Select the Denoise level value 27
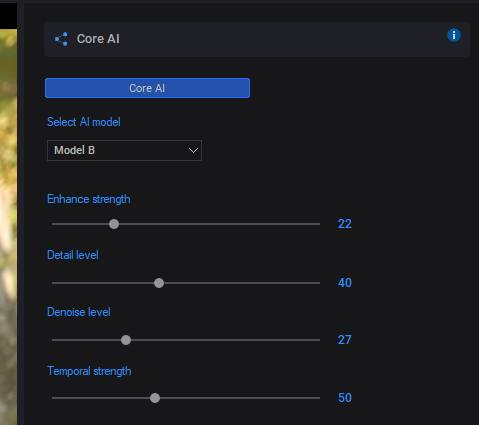The image size is (479, 425). coord(345,340)
